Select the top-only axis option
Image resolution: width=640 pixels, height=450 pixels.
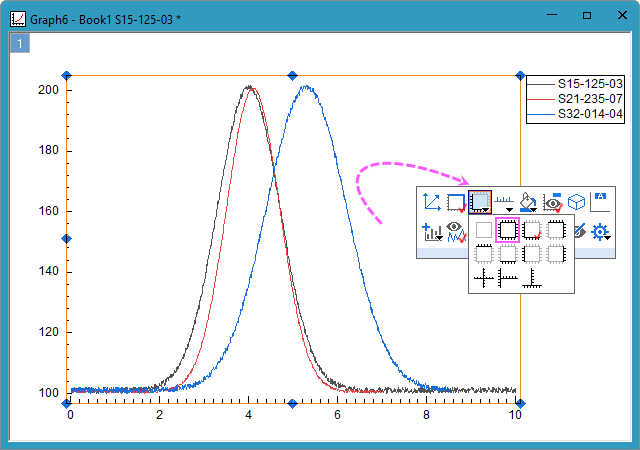484,254
